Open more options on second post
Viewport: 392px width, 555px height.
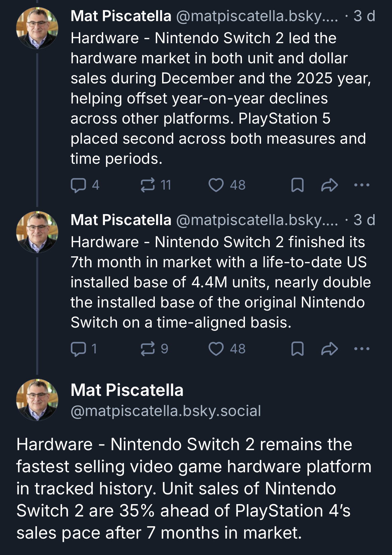point(362,349)
